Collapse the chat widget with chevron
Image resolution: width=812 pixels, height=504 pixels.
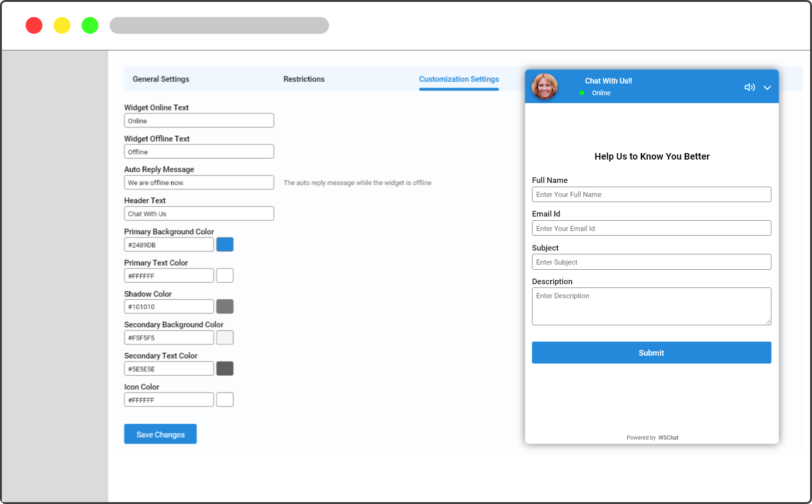tap(767, 88)
